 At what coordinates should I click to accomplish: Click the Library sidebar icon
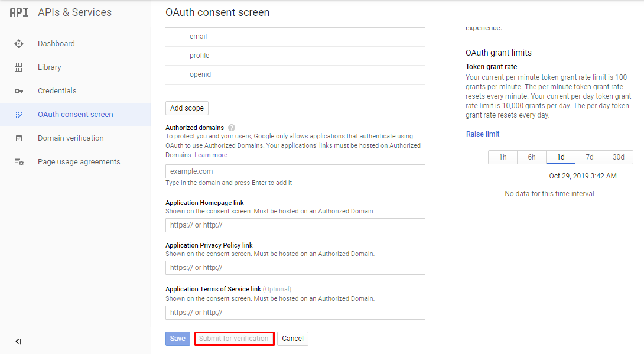(19, 67)
